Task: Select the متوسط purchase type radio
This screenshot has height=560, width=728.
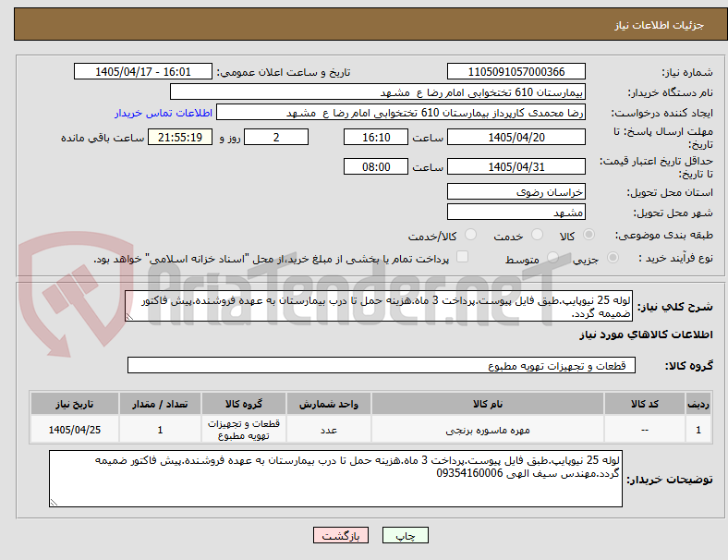Action: pyautogui.click(x=552, y=257)
